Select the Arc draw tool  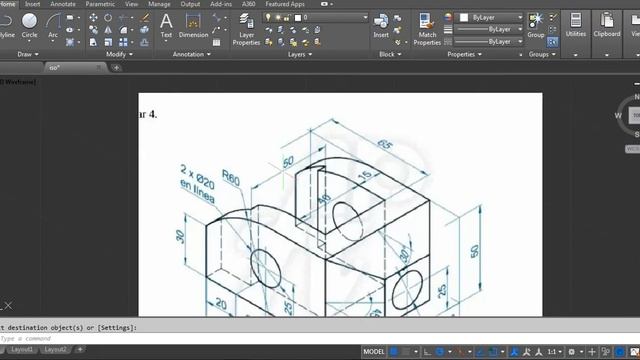pyautogui.click(x=53, y=25)
